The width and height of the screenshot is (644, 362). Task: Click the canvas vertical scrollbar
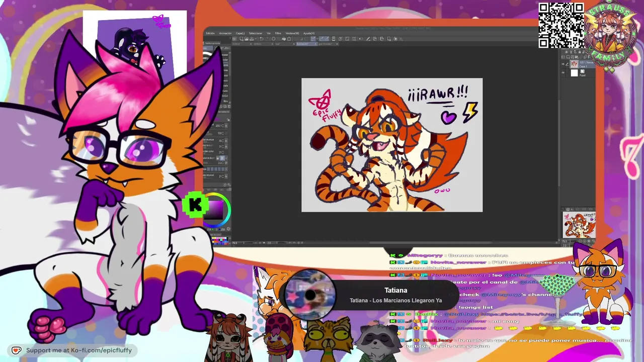point(559,143)
